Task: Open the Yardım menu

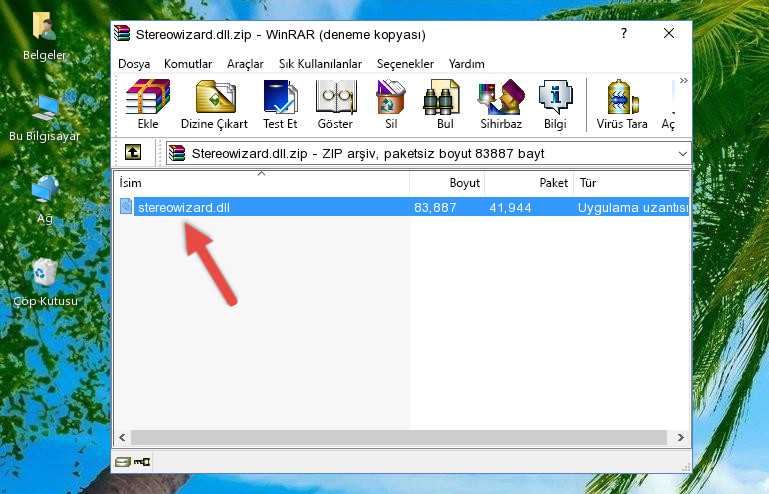Action: 466,64
